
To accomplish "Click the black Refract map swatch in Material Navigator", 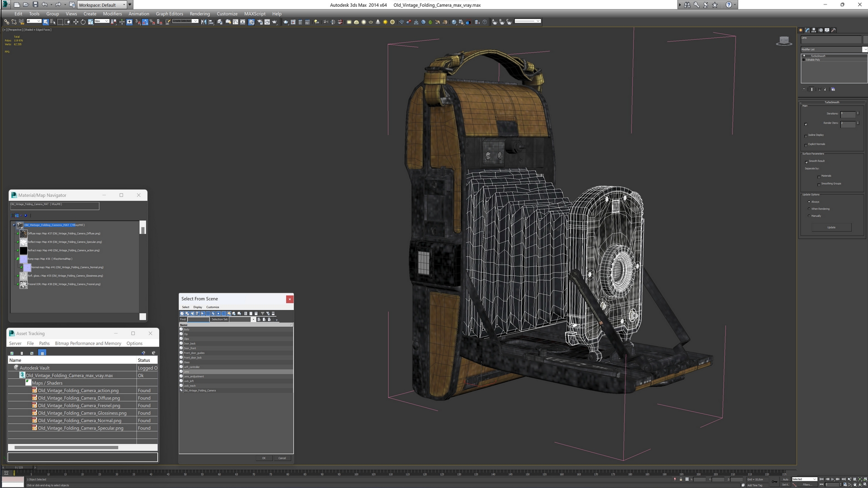I will [24, 250].
